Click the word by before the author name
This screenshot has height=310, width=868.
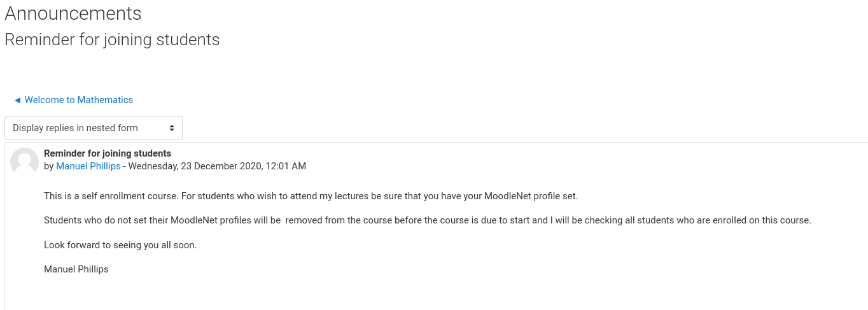[49, 166]
